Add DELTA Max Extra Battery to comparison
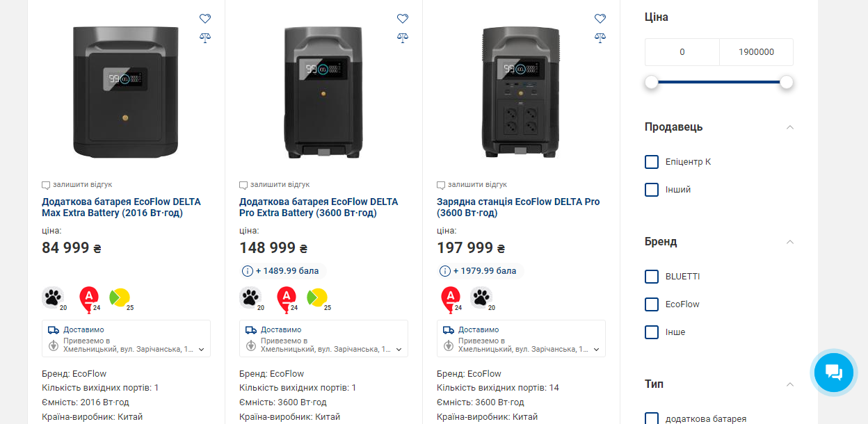868x424 pixels. [204, 38]
